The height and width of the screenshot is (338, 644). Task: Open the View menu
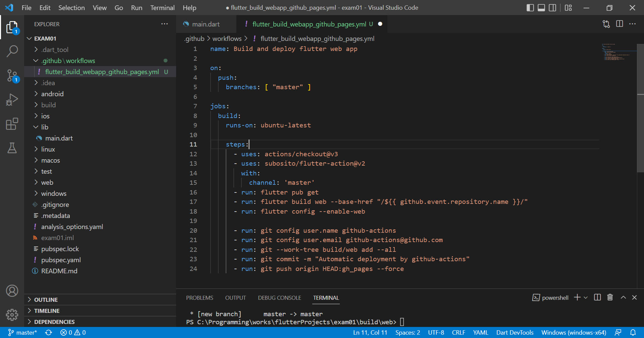click(x=100, y=8)
